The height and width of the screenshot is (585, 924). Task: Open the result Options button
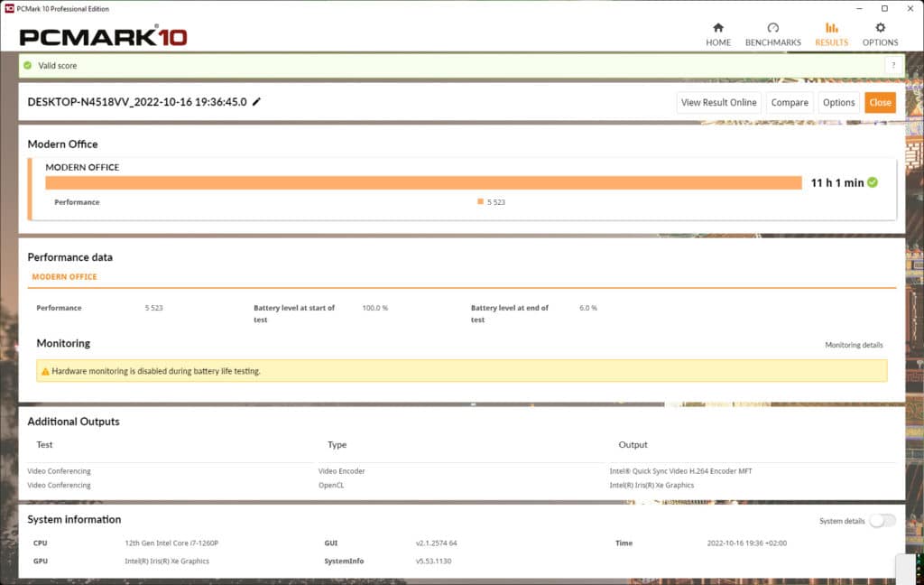coord(838,103)
